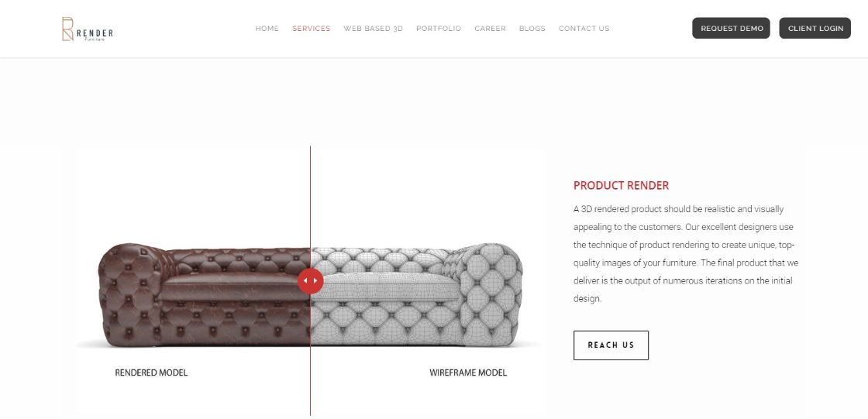Click the rendered leather sofa half

(204, 295)
